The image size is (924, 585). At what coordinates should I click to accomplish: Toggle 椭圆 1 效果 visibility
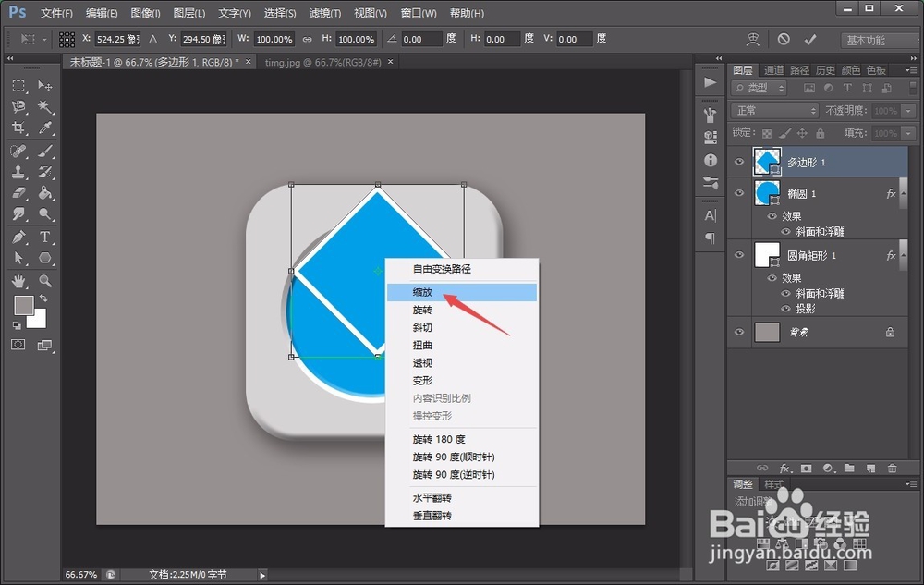tap(772, 216)
